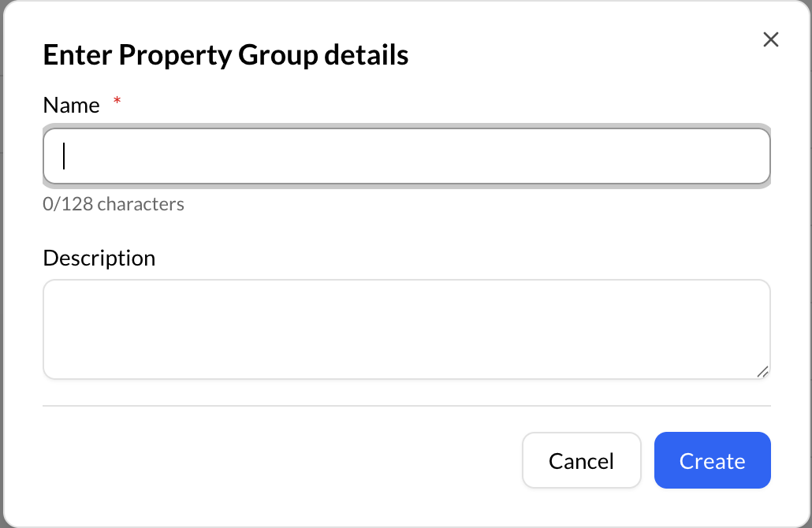This screenshot has width=812, height=528.
Task: Click the Enter Property Group details title
Action: point(225,54)
